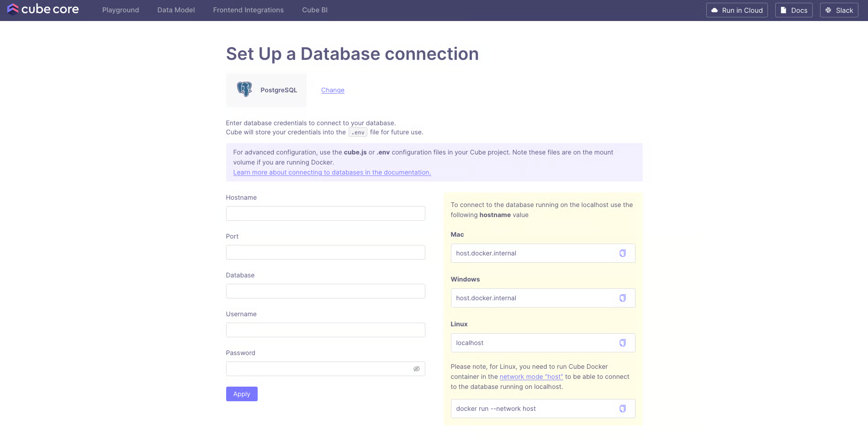Open the Playground tab

click(121, 10)
